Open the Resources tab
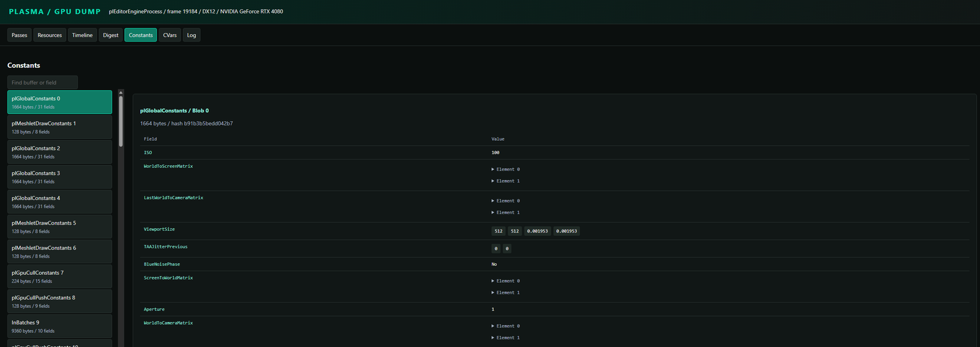980x347 pixels. pos(50,35)
